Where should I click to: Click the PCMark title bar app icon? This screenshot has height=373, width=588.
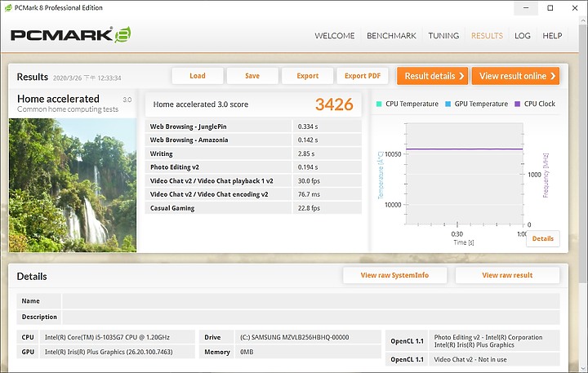coord(8,8)
